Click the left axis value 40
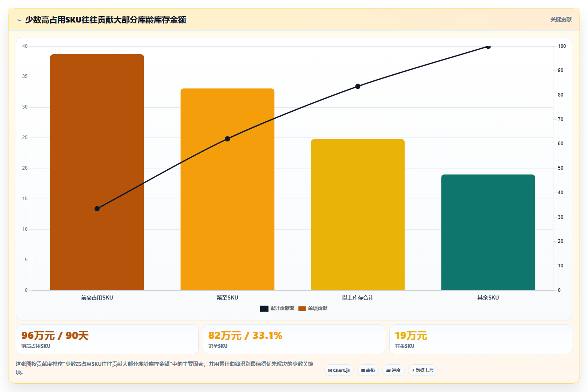Viewport: 588px width, 392px height. click(25, 46)
